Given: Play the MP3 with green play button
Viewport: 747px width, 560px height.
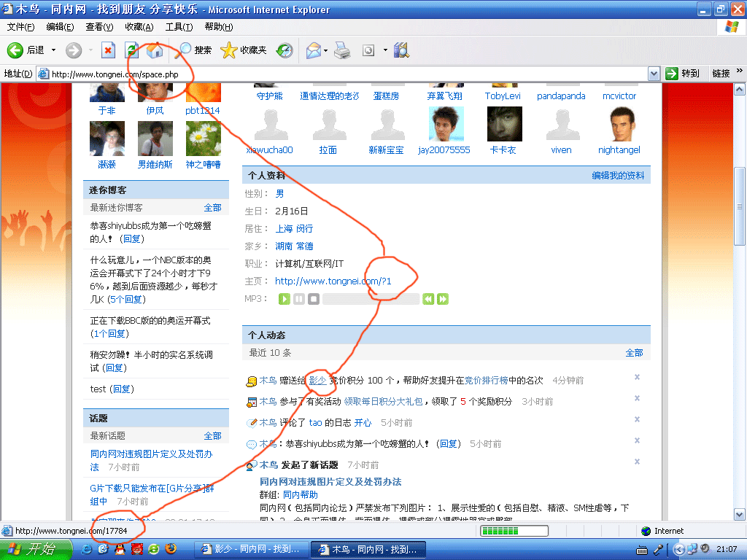Looking at the screenshot, I should tap(285, 299).
